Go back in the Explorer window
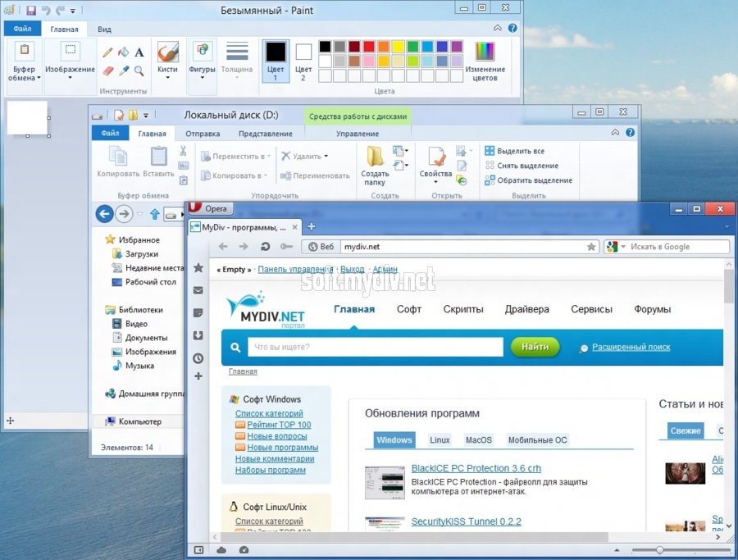 [x=104, y=214]
